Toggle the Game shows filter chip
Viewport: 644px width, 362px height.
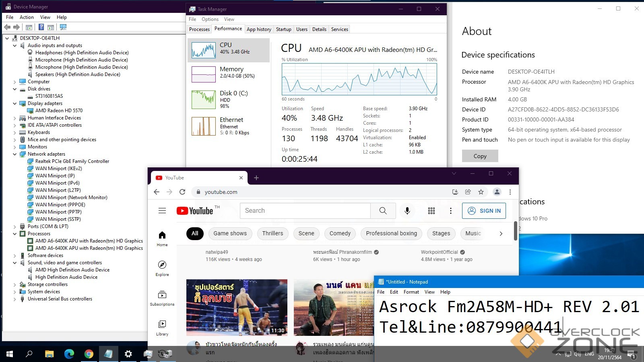point(230,233)
